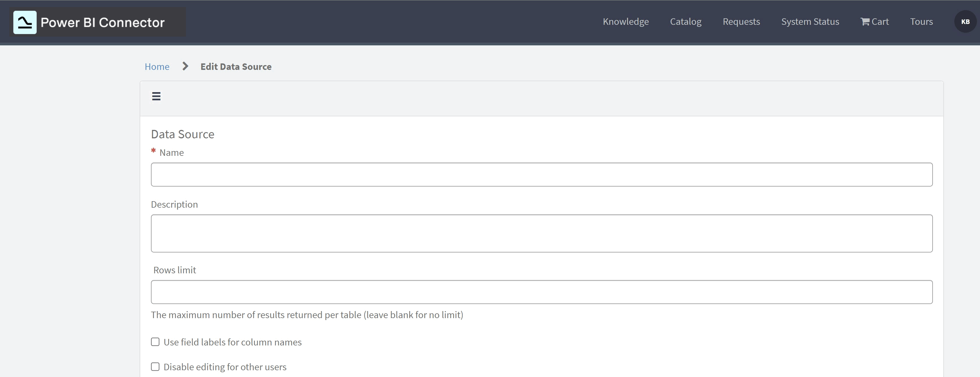The width and height of the screenshot is (980, 377).
Task: Open the hamburger panel menu
Action: point(156,96)
